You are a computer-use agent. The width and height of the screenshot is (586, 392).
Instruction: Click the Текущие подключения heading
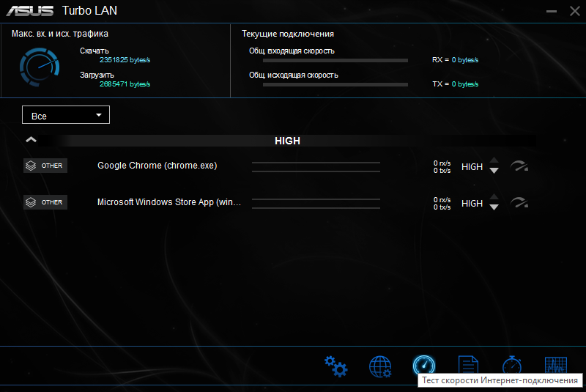coord(288,34)
